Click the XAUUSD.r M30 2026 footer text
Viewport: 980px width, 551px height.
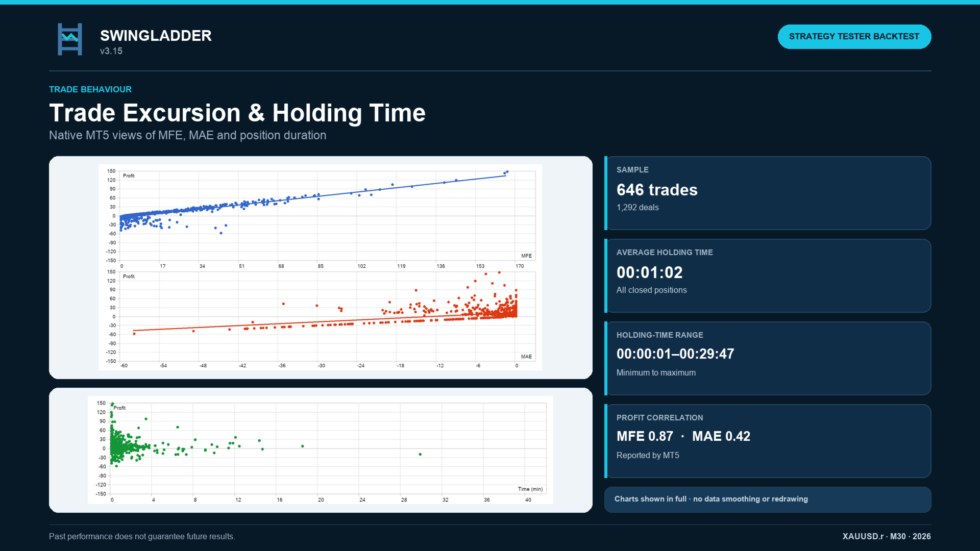[x=887, y=536]
